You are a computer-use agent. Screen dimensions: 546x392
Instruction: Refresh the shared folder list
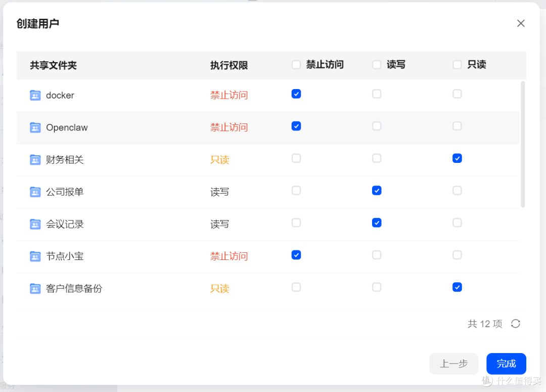[x=516, y=324]
